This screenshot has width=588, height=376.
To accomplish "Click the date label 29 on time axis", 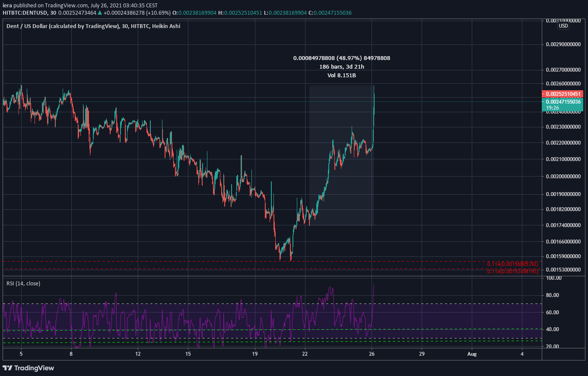I will 422,354.
